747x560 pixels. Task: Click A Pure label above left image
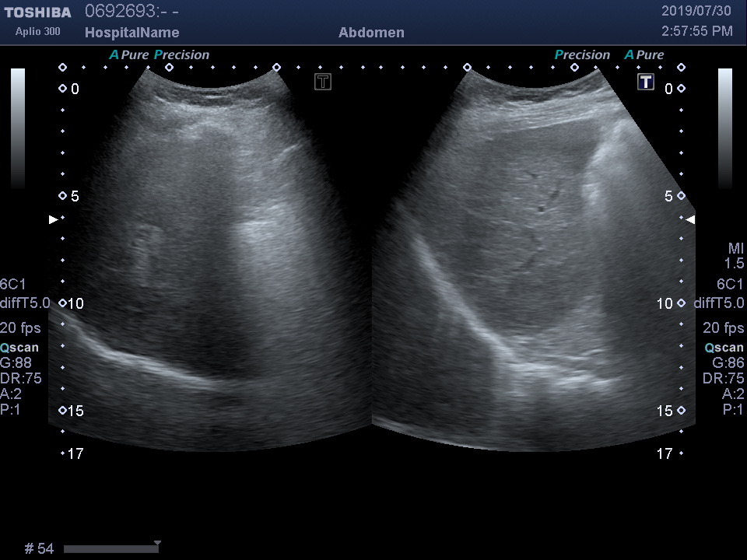click(129, 54)
